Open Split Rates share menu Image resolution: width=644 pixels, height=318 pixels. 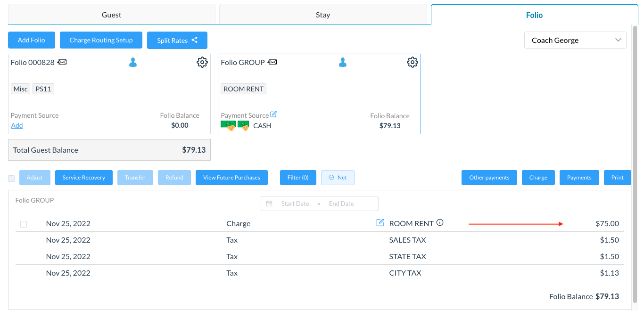coord(177,41)
